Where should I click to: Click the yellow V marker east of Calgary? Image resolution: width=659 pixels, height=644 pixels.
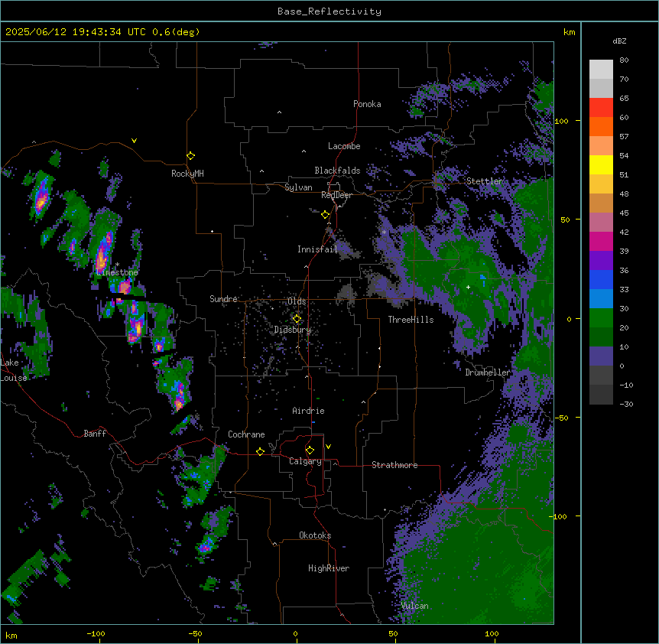(328, 447)
